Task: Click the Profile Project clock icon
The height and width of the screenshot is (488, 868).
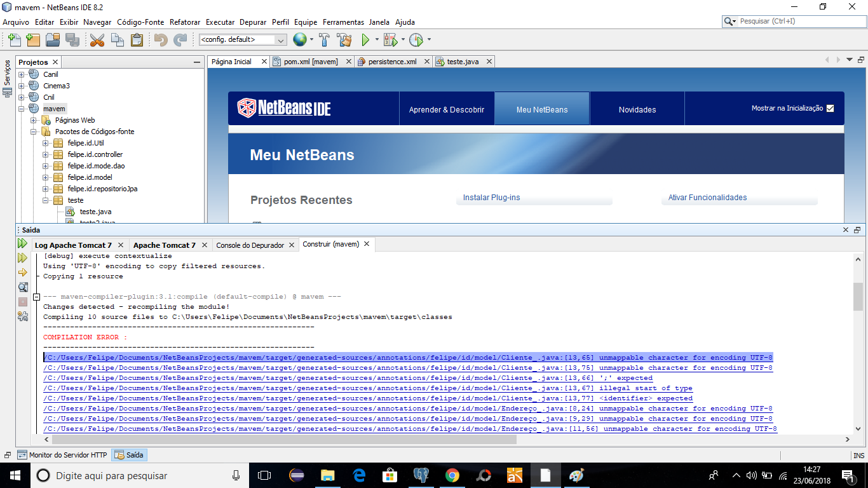Action: [x=416, y=40]
